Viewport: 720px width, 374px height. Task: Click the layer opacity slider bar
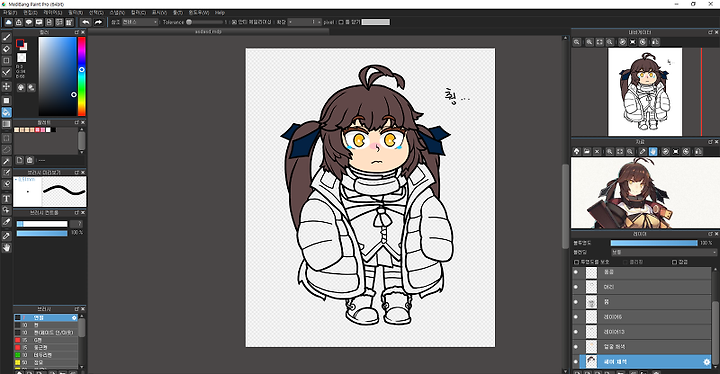(x=654, y=243)
